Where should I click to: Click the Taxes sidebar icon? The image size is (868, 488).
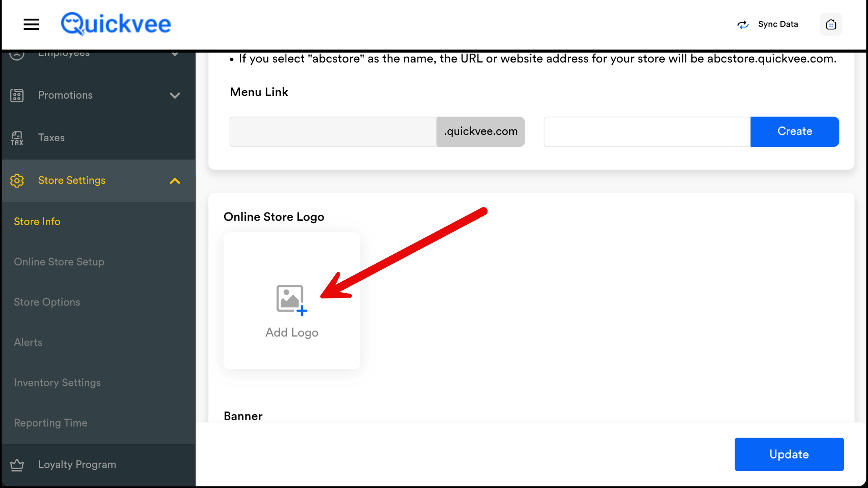[x=17, y=138]
